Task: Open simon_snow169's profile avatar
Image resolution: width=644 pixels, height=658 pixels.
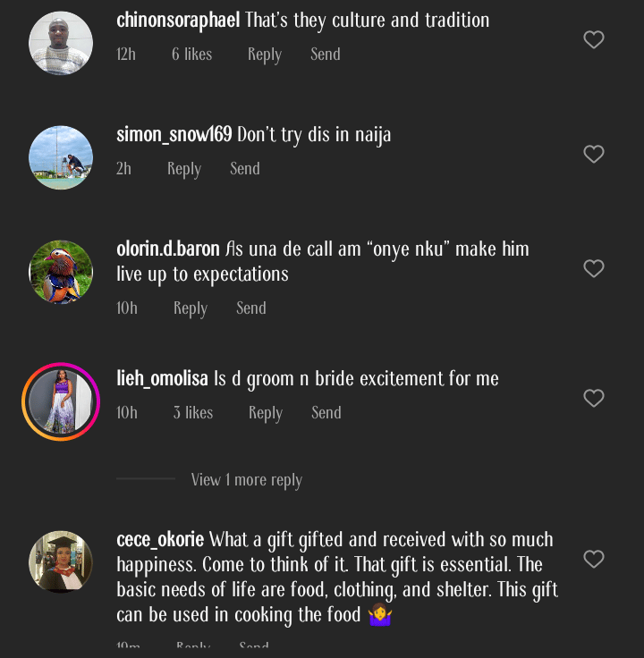Action: 61,157
